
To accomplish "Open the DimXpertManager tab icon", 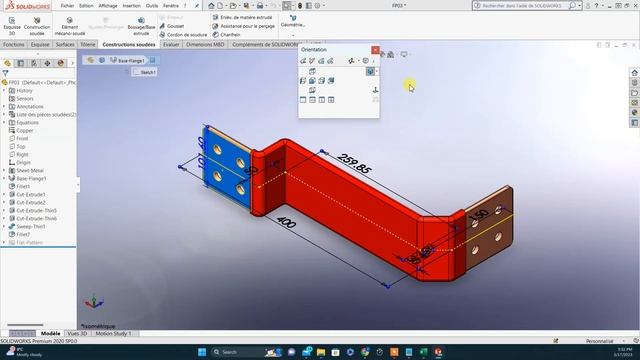I will coord(47,63).
